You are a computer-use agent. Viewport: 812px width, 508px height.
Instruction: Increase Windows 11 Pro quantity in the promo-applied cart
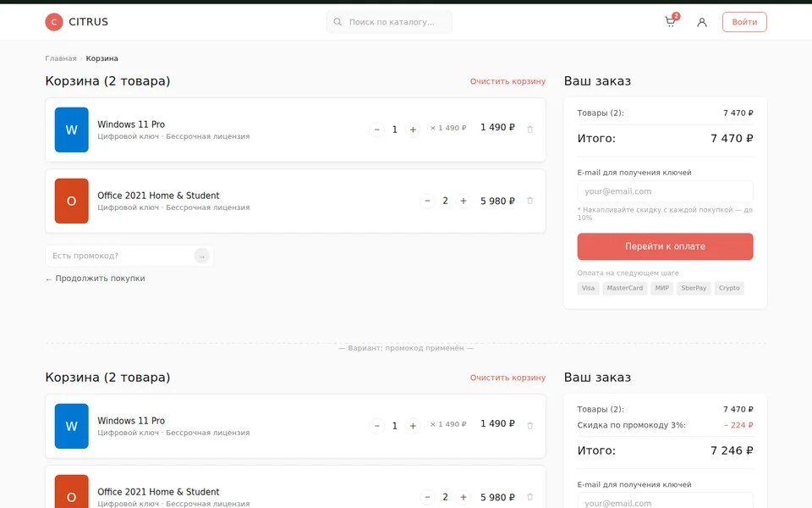pos(413,426)
